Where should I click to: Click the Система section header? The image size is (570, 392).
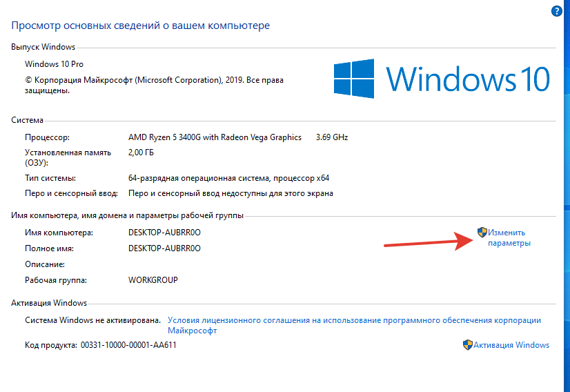click(x=28, y=120)
